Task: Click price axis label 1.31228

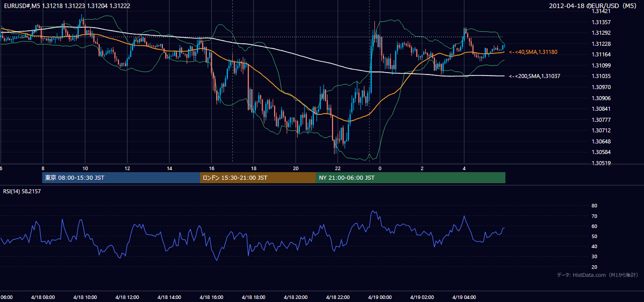Action: [601, 44]
